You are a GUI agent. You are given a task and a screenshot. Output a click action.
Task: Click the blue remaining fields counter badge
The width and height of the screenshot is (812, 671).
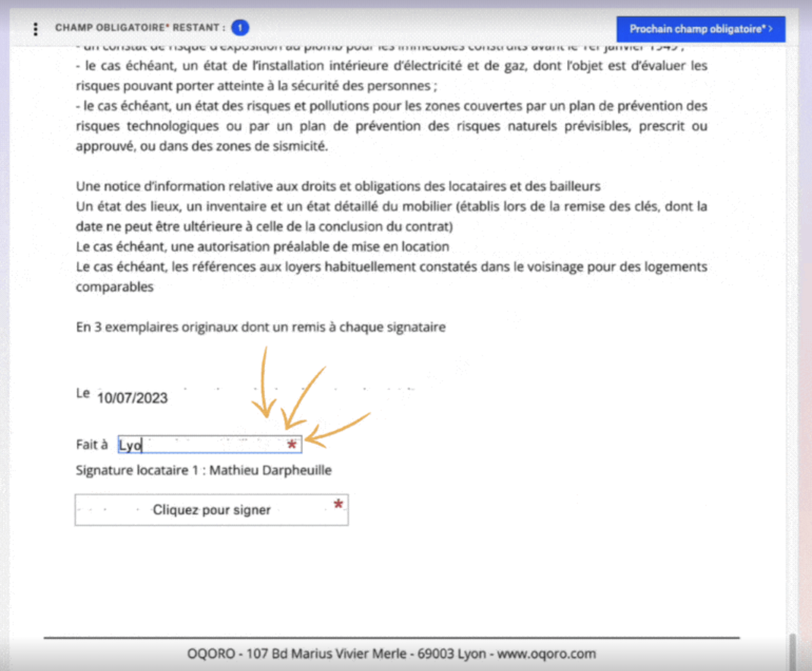(x=240, y=27)
